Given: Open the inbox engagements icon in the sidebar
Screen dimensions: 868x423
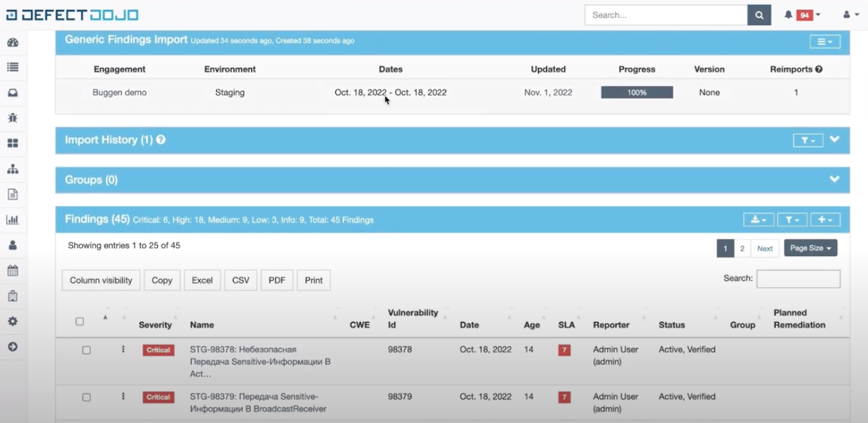Looking at the screenshot, I should (x=13, y=93).
